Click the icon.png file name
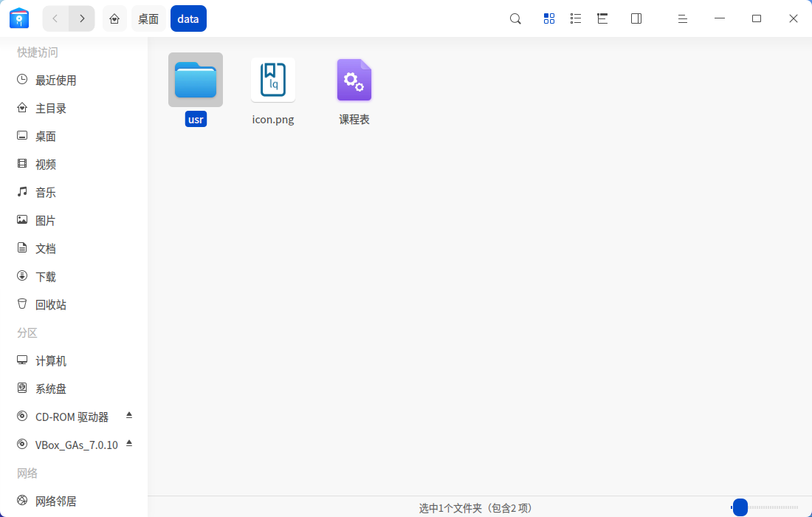The width and height of the screenshot is (812, 517). [273, 119]
